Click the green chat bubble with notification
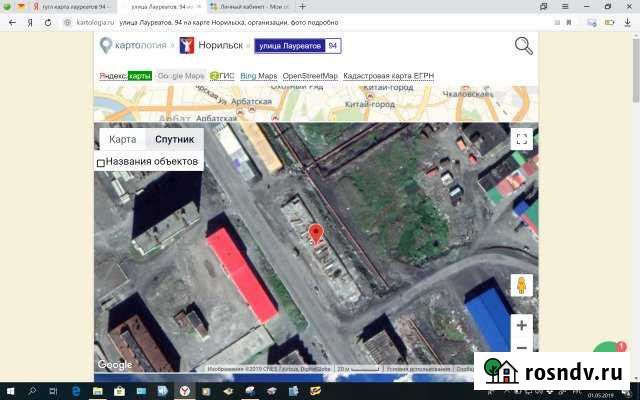This screenshot has height=400, width=640. [x=609, y=347]
